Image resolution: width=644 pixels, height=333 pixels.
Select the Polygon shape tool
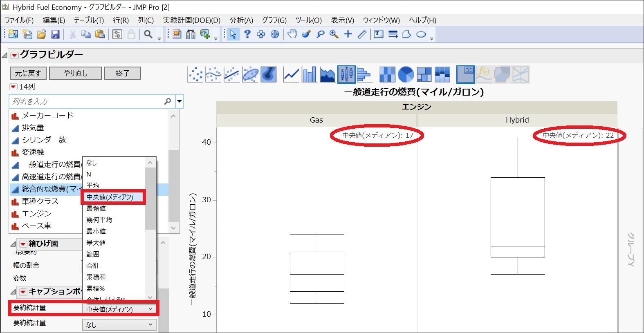click(x=407, y=34)
